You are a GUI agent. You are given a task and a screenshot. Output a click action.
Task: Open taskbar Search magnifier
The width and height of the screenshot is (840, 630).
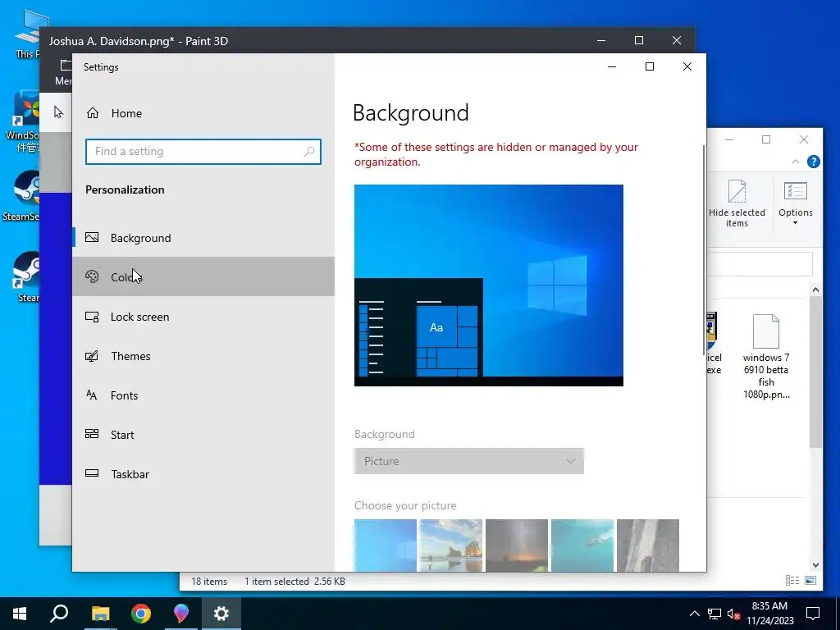point(59,614)
